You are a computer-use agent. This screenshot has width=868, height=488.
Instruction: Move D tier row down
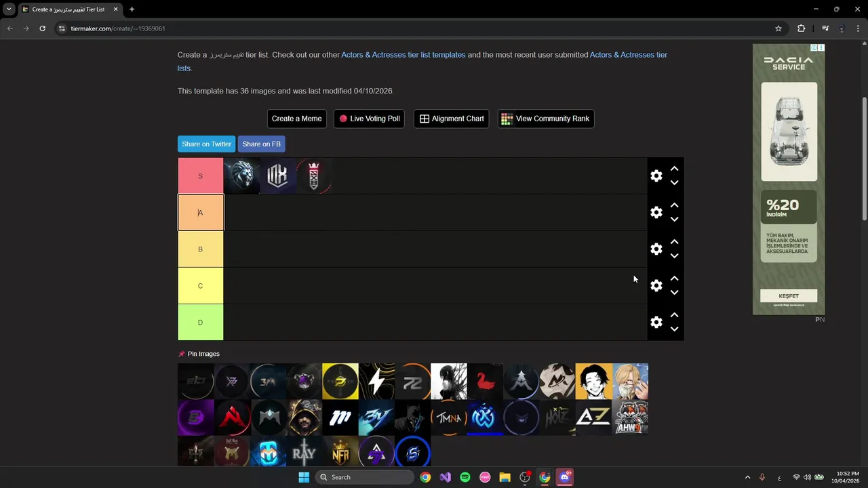coord(674,329)
